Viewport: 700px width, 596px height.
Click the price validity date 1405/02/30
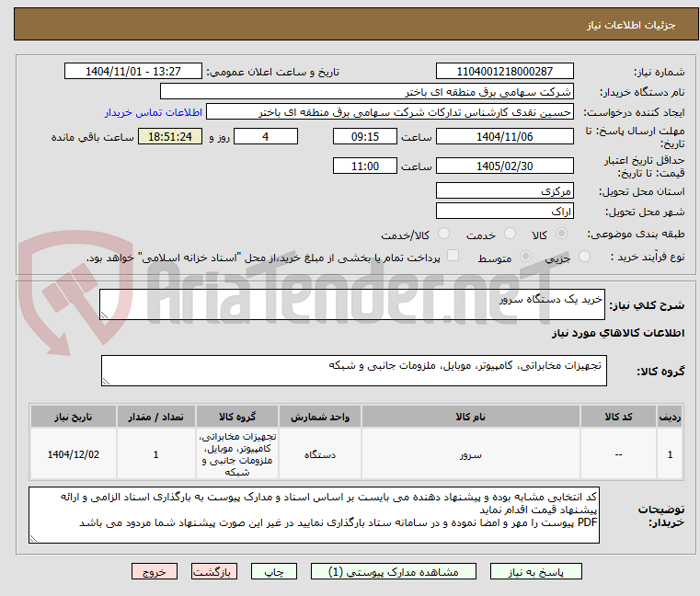[504, 166]
